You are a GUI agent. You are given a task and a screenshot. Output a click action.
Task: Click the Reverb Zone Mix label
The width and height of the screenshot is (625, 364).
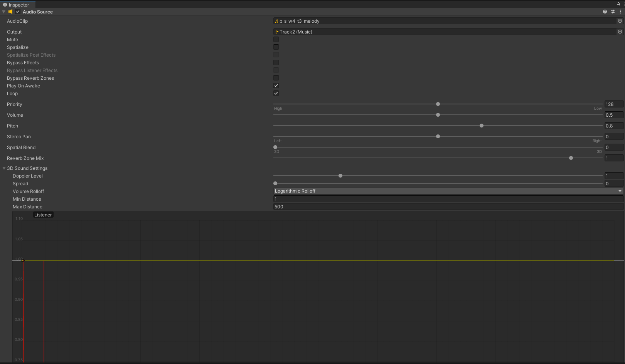(25, 158)
